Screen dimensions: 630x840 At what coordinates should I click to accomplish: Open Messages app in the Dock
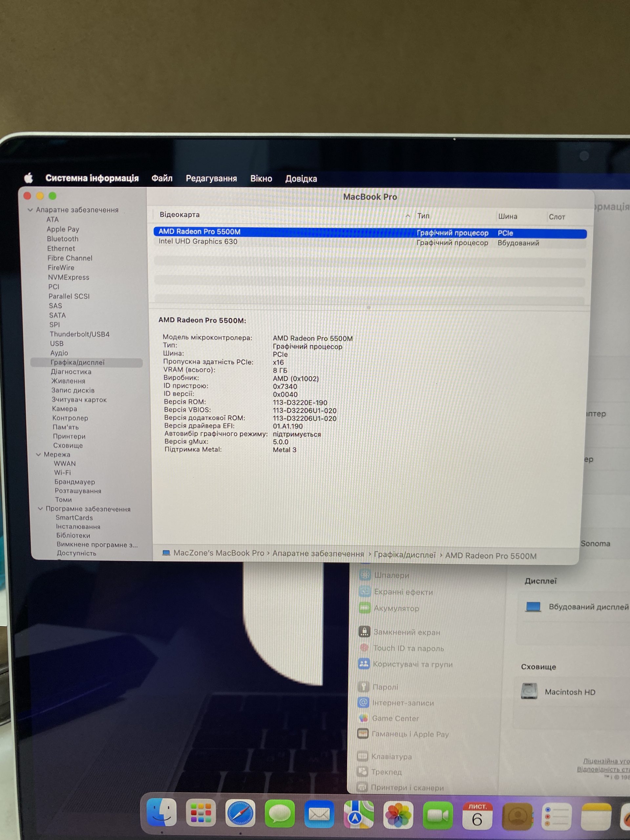coord(280,813)
